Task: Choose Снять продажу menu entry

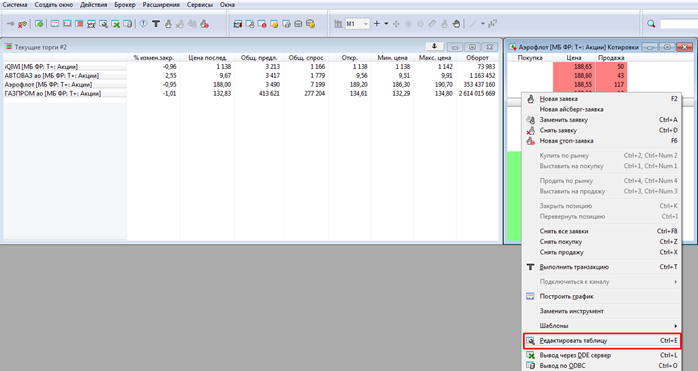Action: click(602, 252)
